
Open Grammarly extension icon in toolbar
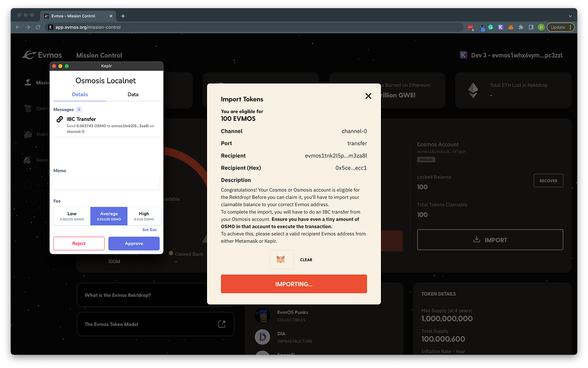coord(491,27)
